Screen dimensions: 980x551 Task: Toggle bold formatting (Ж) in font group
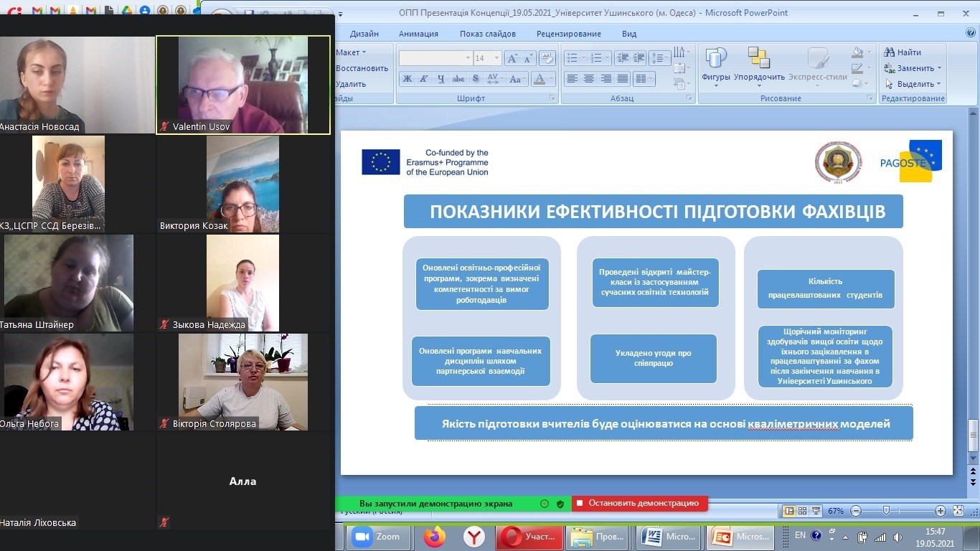click(407, 79)
